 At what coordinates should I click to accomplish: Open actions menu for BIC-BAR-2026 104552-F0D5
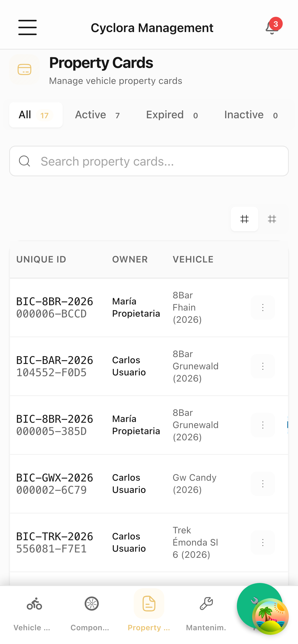click(x=263, y=366)
